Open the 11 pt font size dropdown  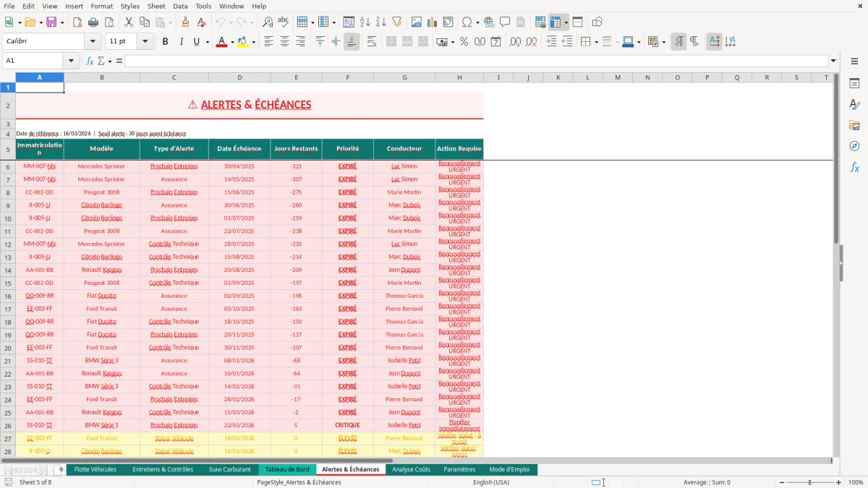145,42
